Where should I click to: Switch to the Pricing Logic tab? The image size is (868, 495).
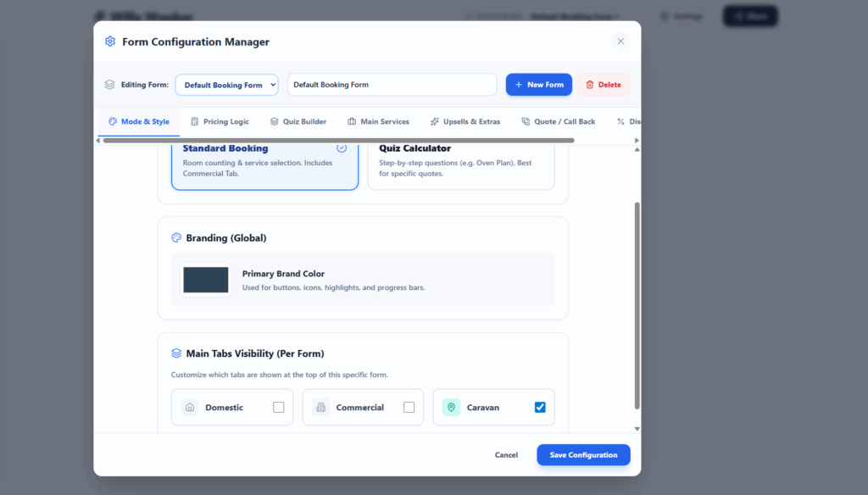point(220,122)
